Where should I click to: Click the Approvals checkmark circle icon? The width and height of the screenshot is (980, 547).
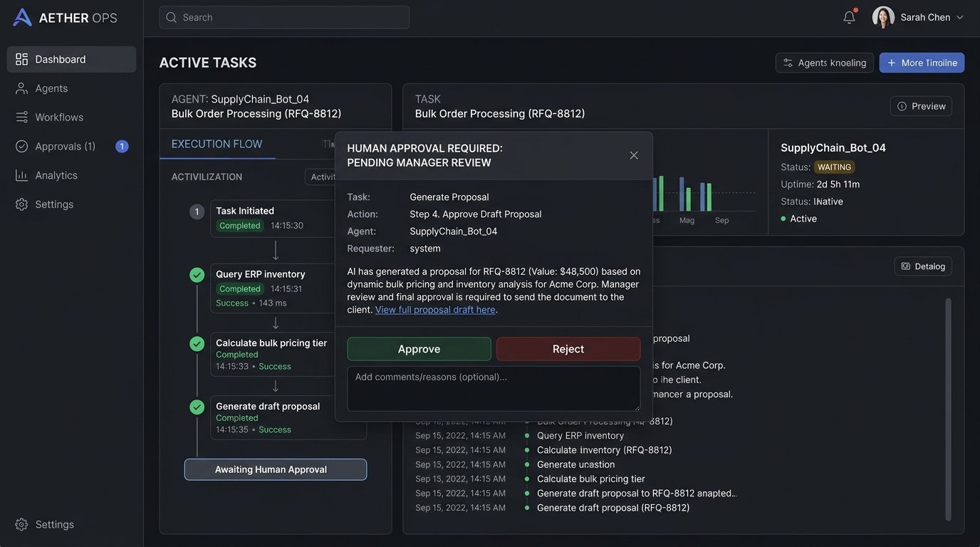22,146
